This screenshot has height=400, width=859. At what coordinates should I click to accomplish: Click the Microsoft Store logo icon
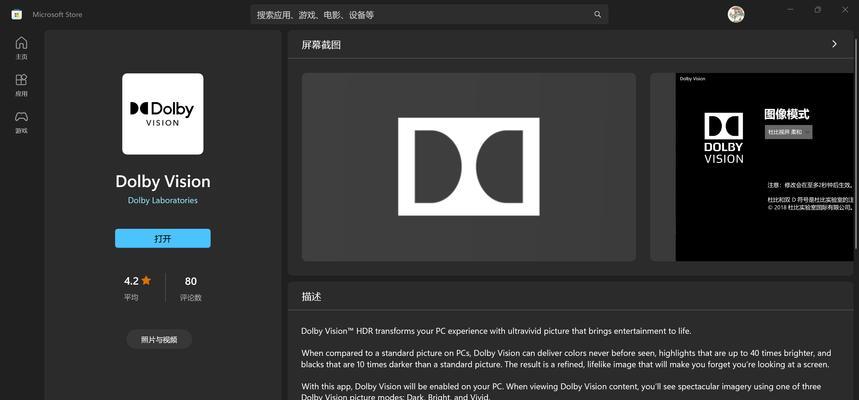17,15
